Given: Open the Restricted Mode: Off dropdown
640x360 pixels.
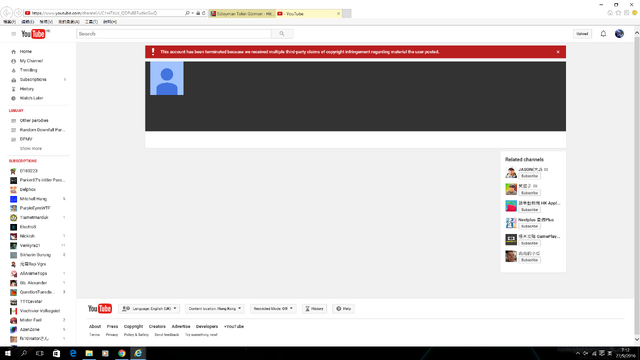Looking at the screenshot, I should click(273, 309).
